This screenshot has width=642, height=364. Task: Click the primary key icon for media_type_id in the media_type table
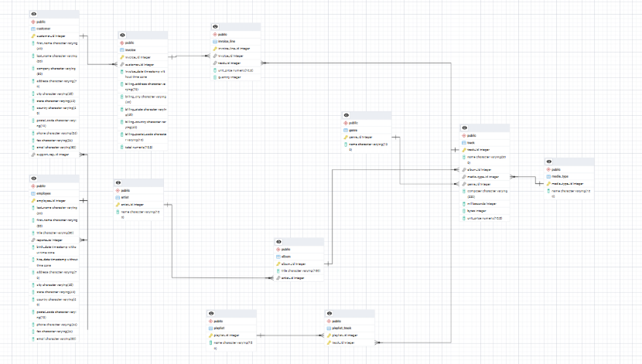pyautogui.click(x=548, y=184)
